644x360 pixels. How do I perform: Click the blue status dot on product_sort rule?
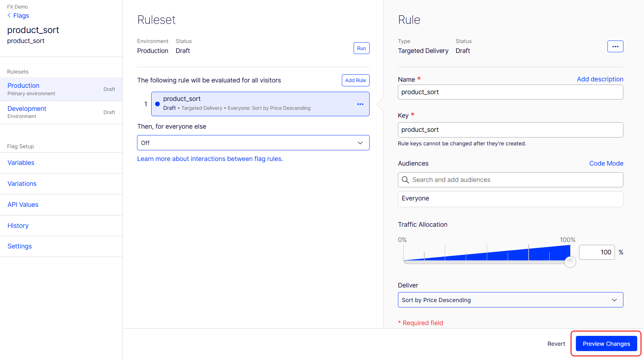(157, 104)
